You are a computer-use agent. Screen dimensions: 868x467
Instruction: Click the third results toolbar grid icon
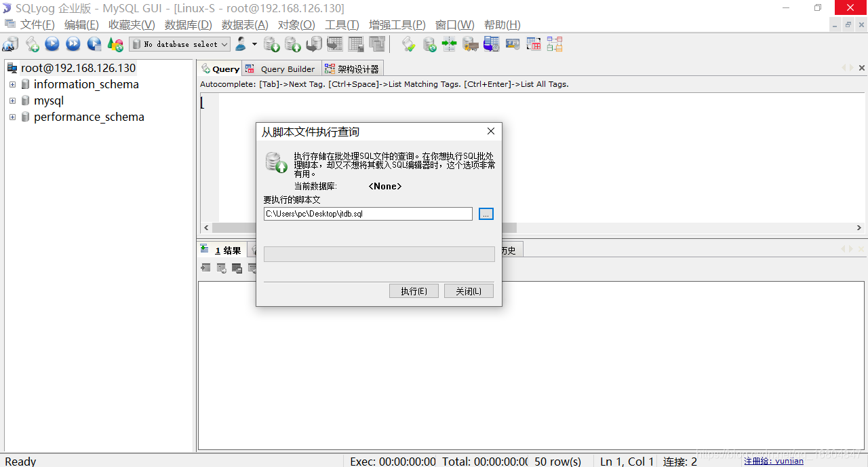[237, 268]
